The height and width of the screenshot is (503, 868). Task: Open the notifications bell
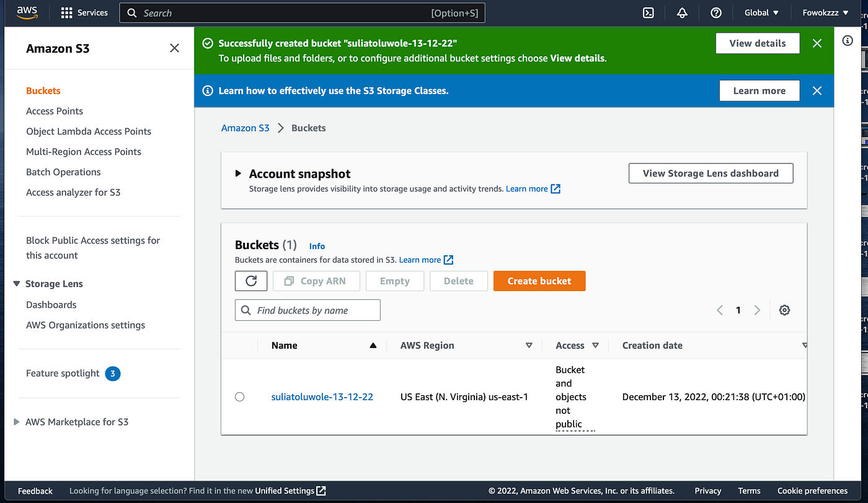point(682,12)
